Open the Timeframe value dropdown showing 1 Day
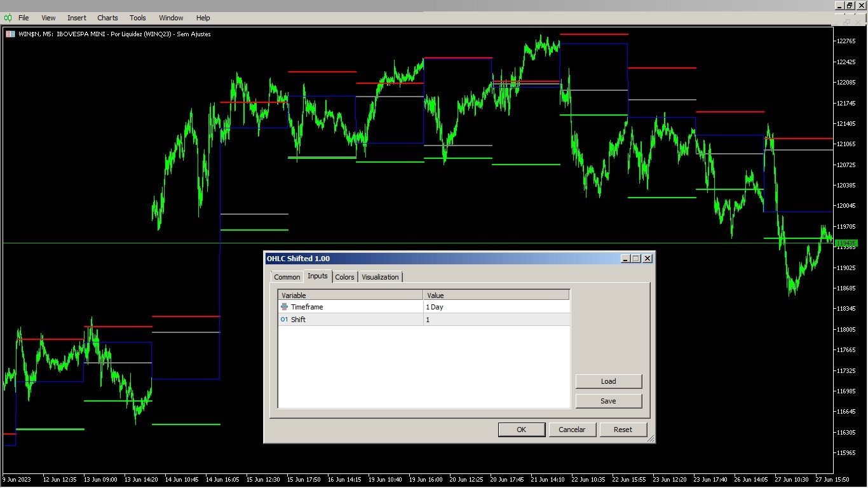The width and height of the screenshot is (868, 488). click(497, 307)
